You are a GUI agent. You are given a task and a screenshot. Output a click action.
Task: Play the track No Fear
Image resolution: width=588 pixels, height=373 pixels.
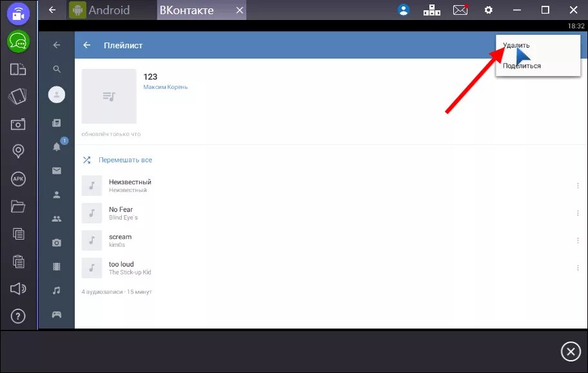(x=331, y=213)
